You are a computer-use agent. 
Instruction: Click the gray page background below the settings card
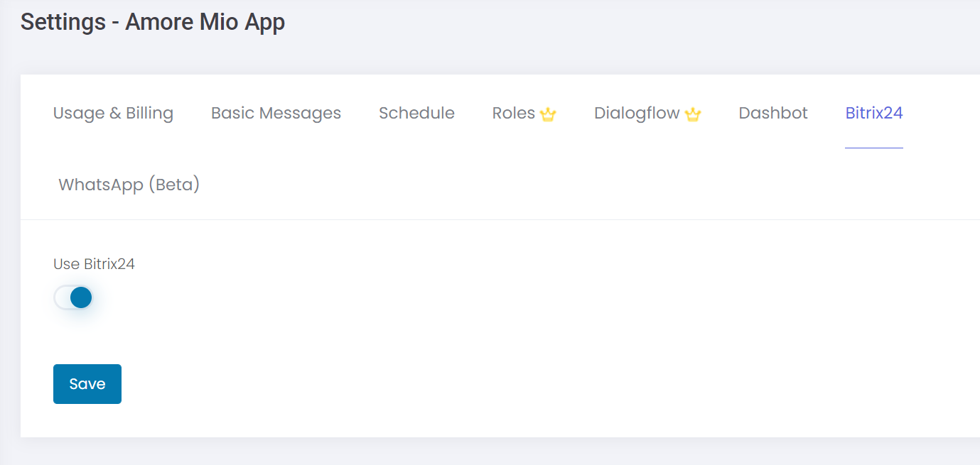click(x=497, y=452)
